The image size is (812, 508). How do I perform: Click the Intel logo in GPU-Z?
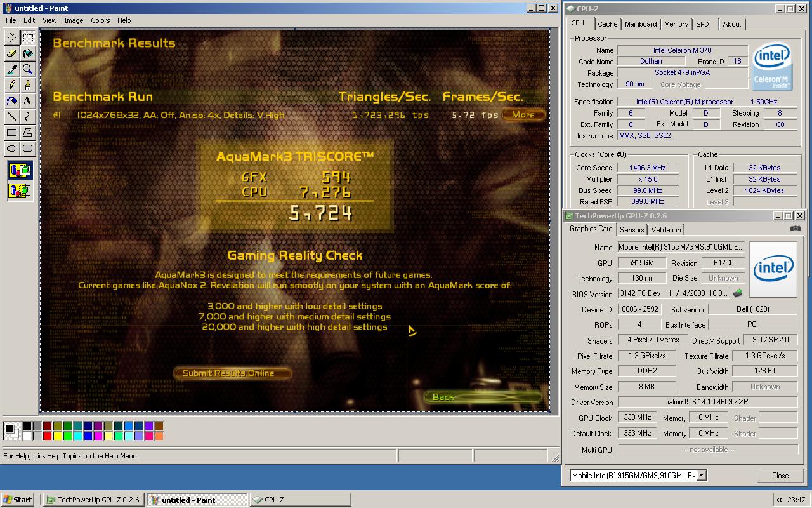coord(773,269)
